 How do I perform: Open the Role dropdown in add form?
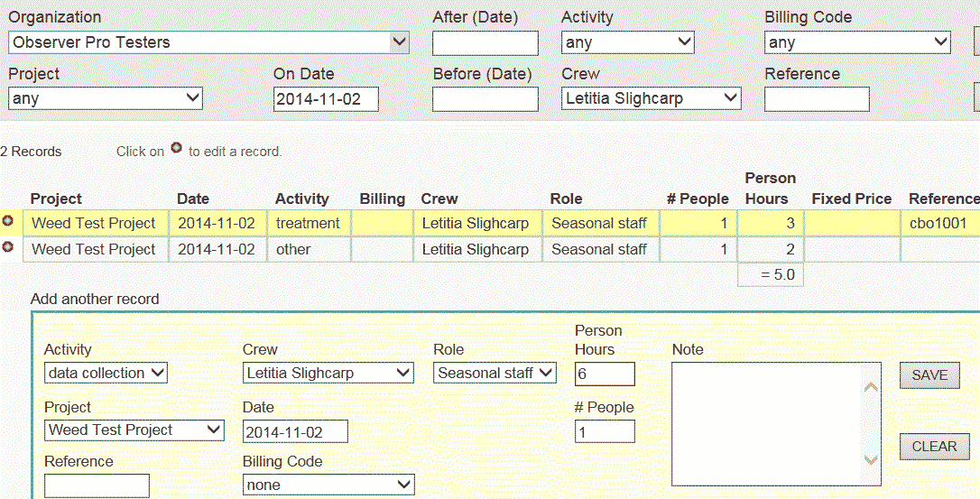[495, 373]
